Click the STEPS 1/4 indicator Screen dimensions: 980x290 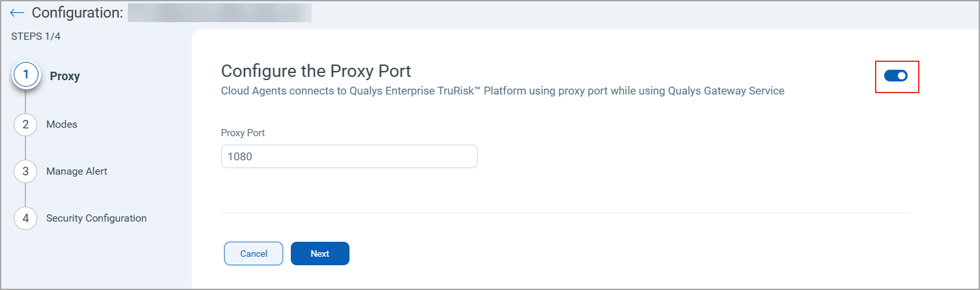[x=37, y=36]
